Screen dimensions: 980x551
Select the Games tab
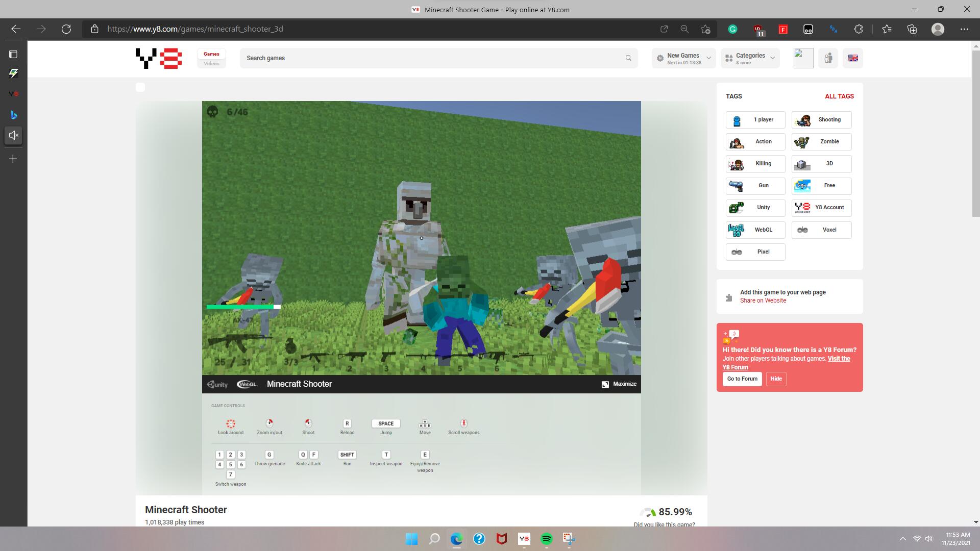(211, 54)
